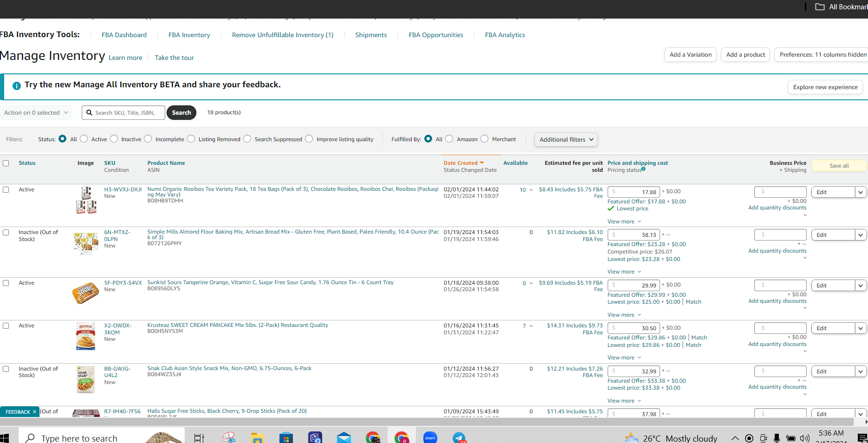Click the Add a Variation button
Image resolution: width=868 pixels, height=443 pixels.
tap(691, 55)
